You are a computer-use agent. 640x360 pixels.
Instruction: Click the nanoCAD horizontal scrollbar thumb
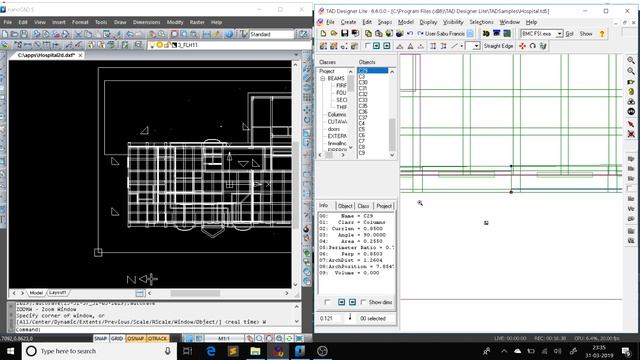[x=195, y=293]
